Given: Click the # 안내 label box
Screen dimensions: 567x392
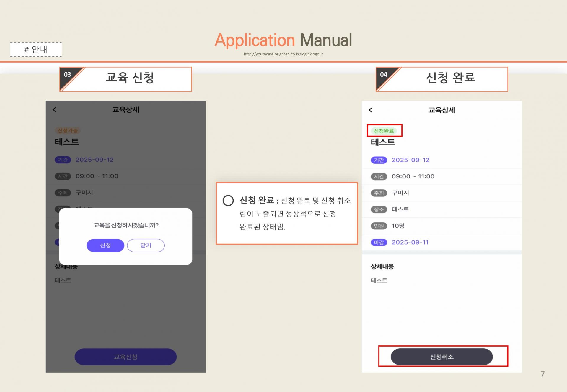Looking at the screenshot, I should click(x=36, y=49).
